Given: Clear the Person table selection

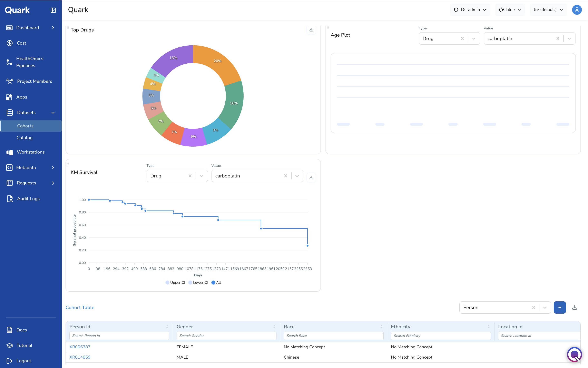Looking at the screenshot, I should coord(533,307).
